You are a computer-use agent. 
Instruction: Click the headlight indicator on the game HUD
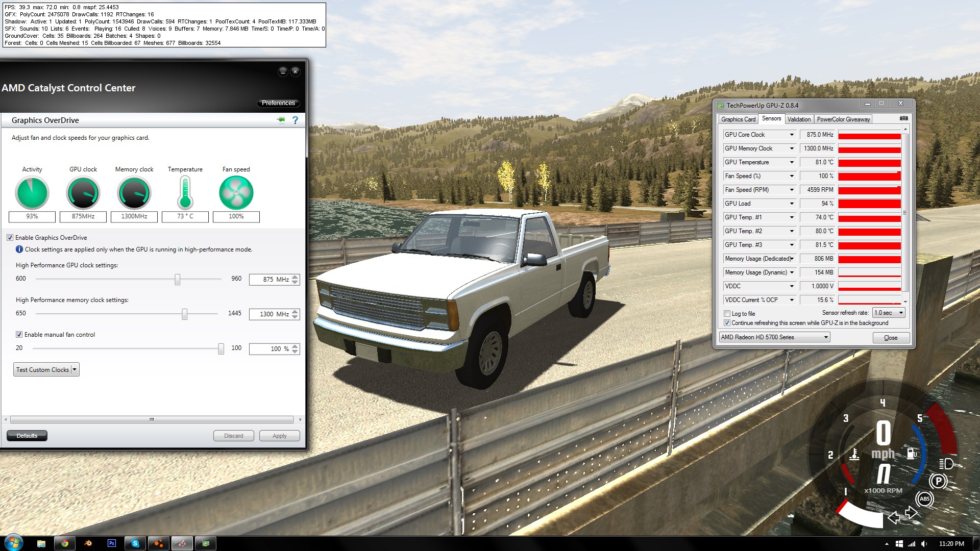946,464
